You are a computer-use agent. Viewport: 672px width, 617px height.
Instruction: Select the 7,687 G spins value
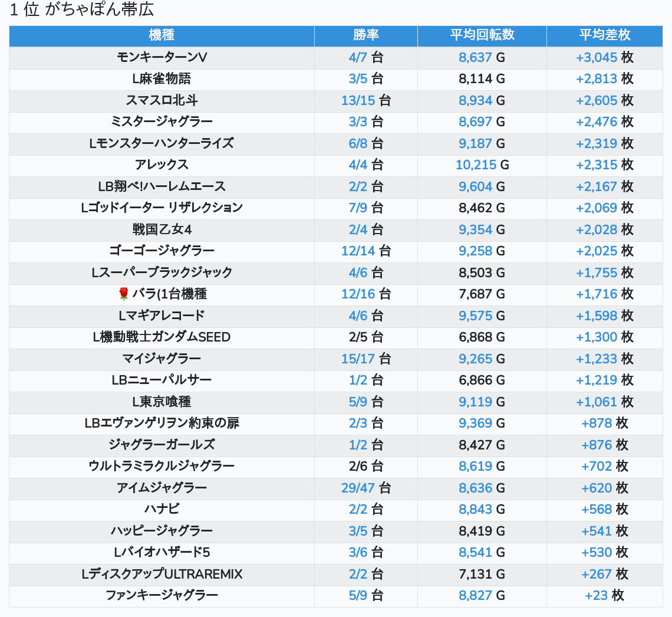coord(482,294)
